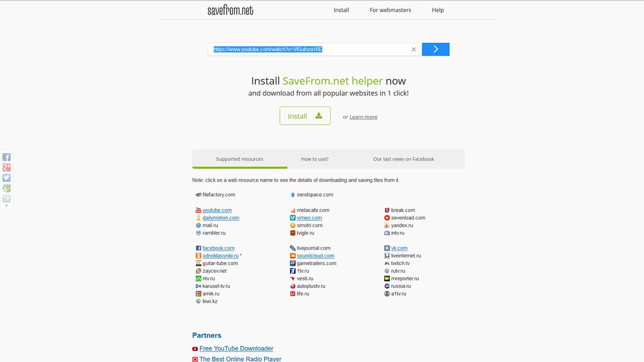Open Free YouTube Downloader partner link
644x362 pixels.
coord(236,348)
